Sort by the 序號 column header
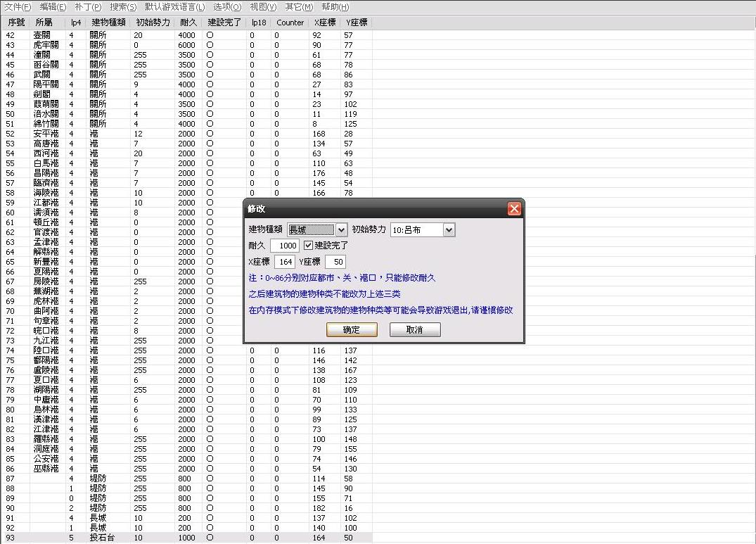Viewport: 756px width, 544px height. coord(16,23)
